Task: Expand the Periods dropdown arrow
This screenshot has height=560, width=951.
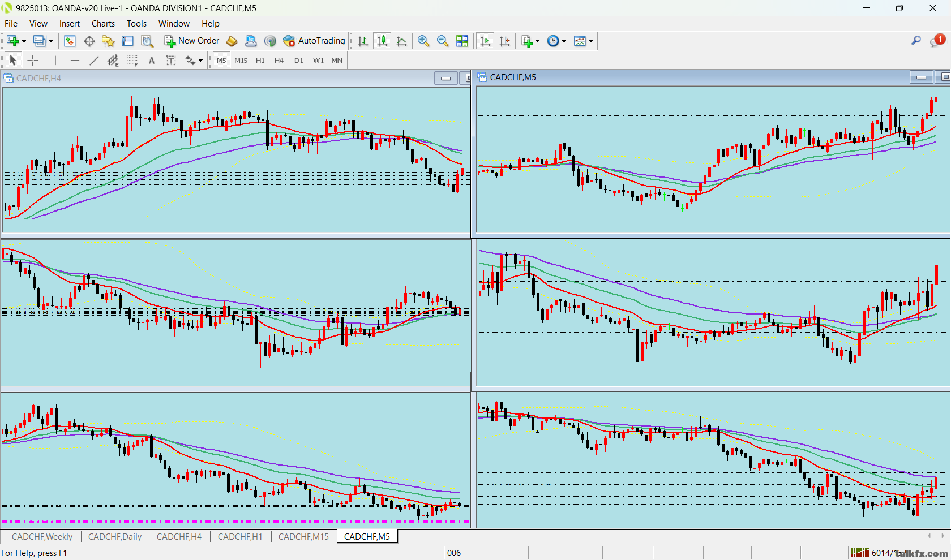Action: click(564, 41)
